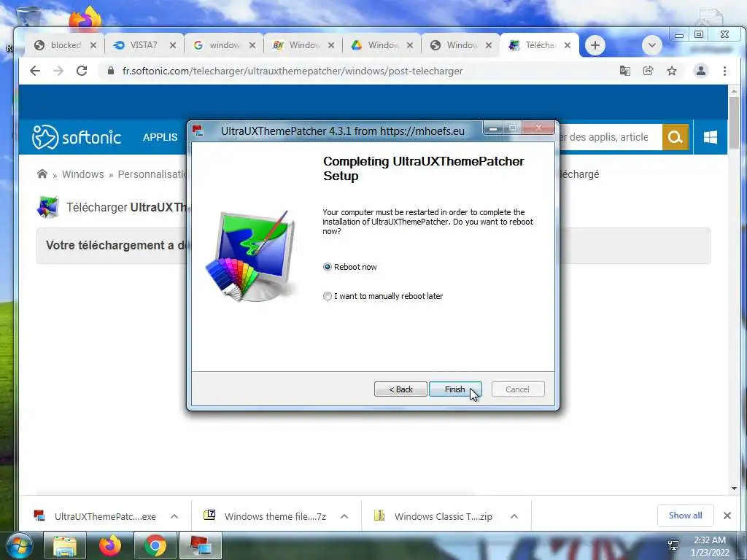The image size is (747, 560).
Task: Click the UltraUXThemePatcher installer taskbar icon
Action: (x=201, y=546)
